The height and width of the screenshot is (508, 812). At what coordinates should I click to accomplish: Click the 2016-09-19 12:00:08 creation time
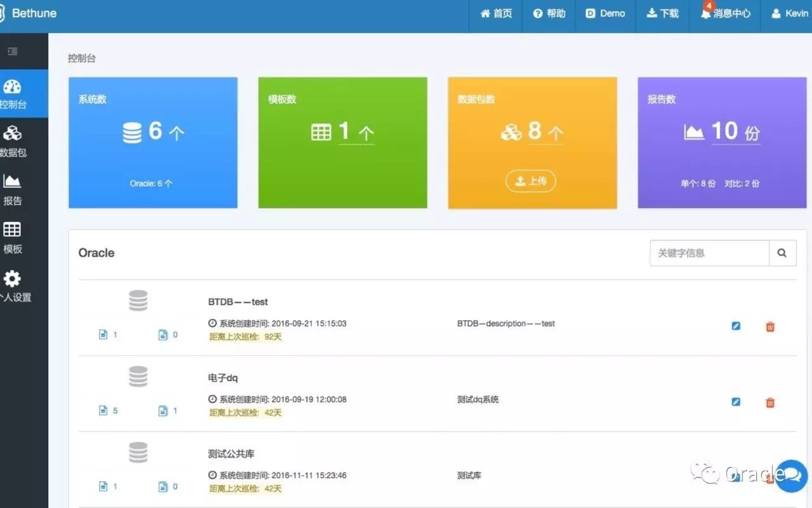point(309,400)
